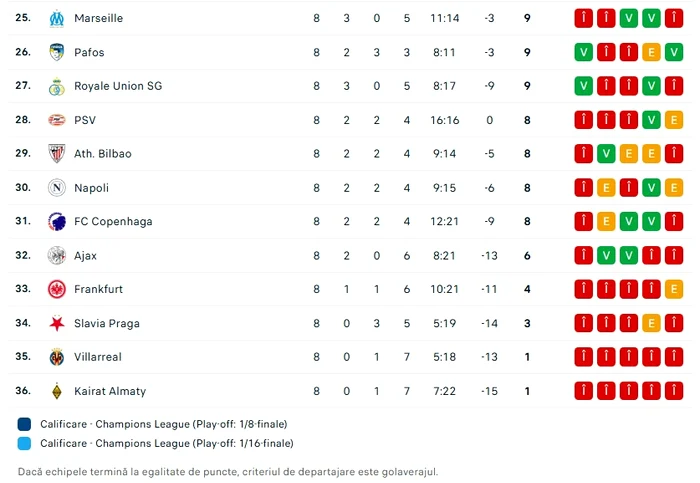Open Ath. Bilbao's green V form result
The width and height of the screenshot is (700, 483).
point(606,154)
